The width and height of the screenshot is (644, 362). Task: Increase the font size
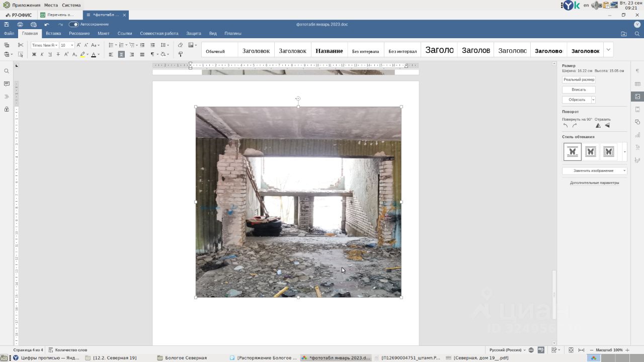(78, 45)
